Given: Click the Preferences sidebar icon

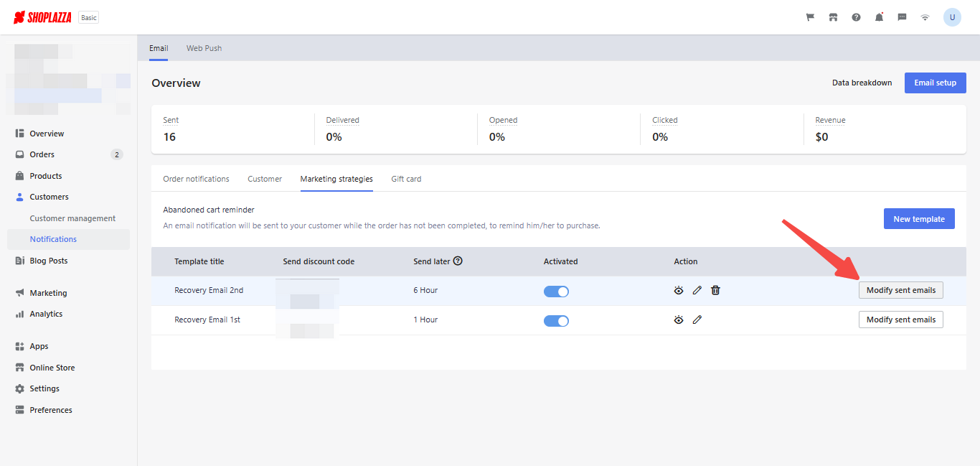Looking at the screenshot, I should 20,410.
